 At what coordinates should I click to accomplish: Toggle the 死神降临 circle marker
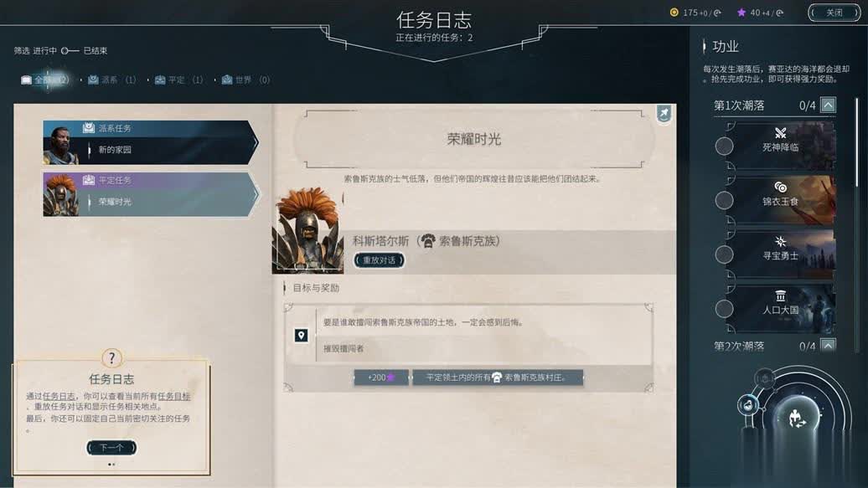tap(724, 146)
